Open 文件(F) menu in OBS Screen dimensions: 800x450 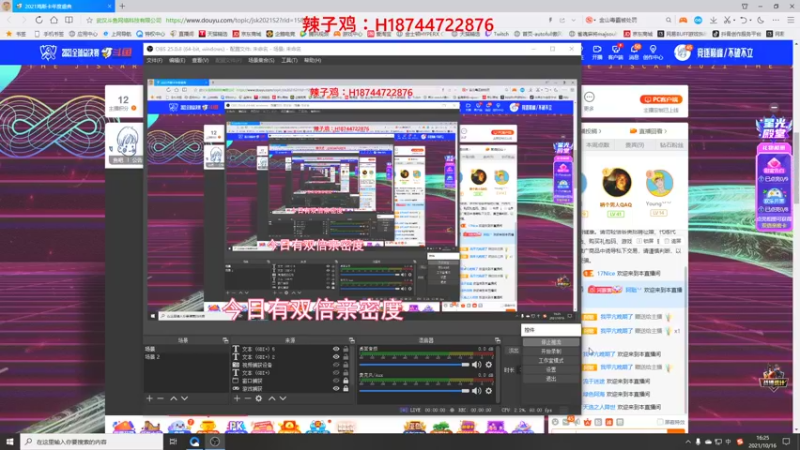click(154, 60)
